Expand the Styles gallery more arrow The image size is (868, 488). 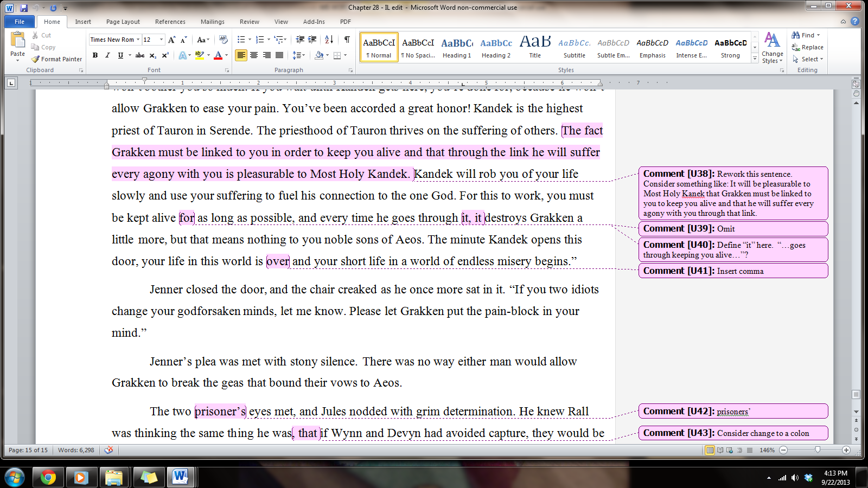pyautogui.click(x=755, y=59)
